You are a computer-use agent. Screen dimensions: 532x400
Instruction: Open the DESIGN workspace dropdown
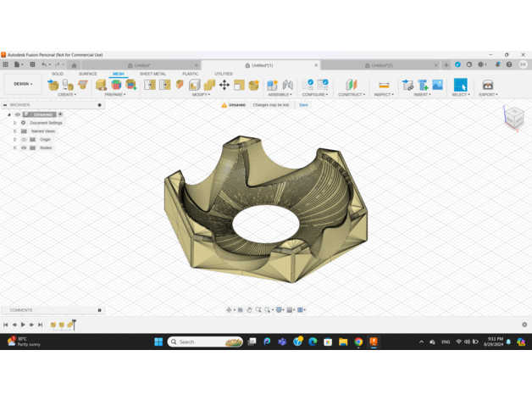click(22, 84)
